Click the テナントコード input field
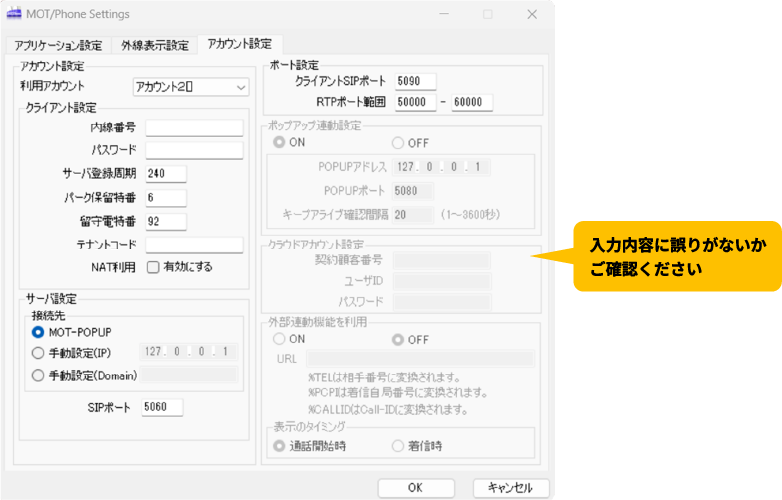 click(x=194, y=245)
